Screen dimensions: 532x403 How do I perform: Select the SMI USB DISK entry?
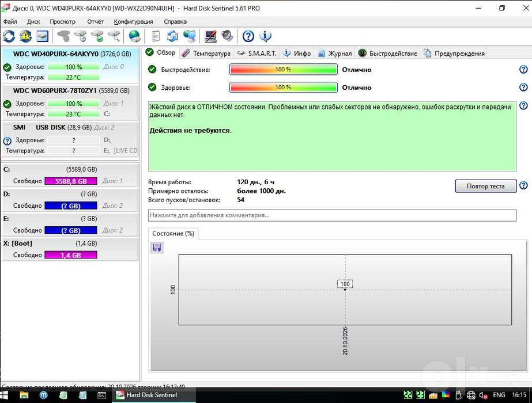pyautogui.click(x=70, y=139)
